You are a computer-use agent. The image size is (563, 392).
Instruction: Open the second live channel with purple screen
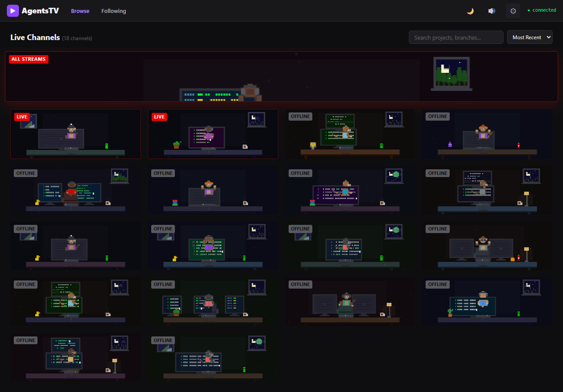[213, 134]
